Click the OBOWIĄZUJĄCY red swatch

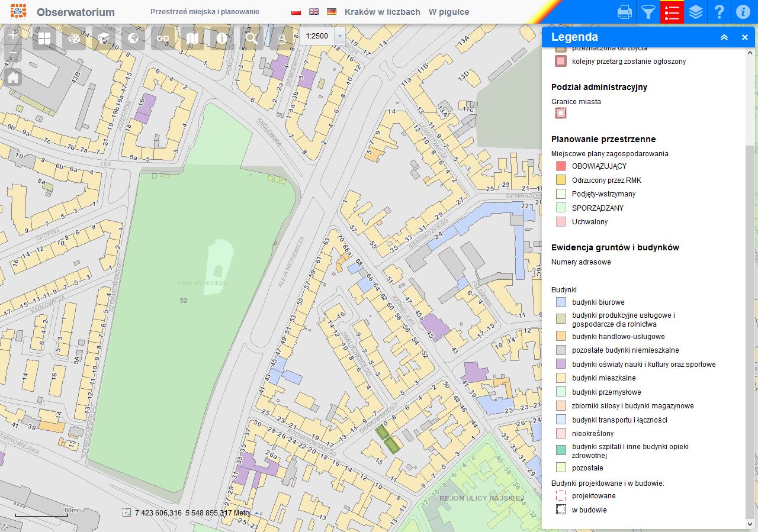pos(561,166)
